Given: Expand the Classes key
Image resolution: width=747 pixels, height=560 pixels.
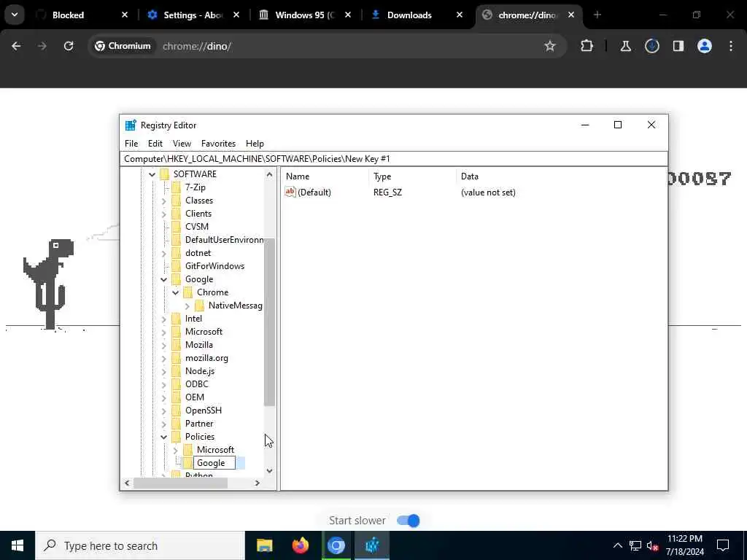Looking at the screenshot, I should tap(164, 201).
